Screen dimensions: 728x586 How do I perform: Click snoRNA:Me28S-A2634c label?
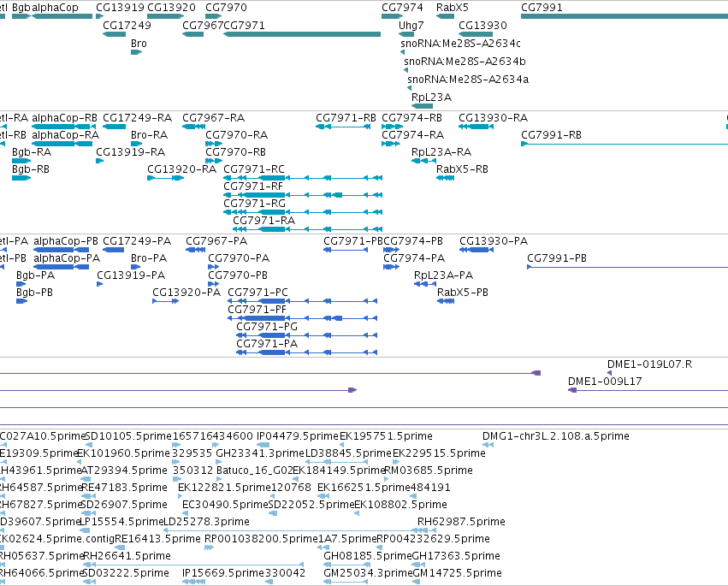tap(460, 44)
